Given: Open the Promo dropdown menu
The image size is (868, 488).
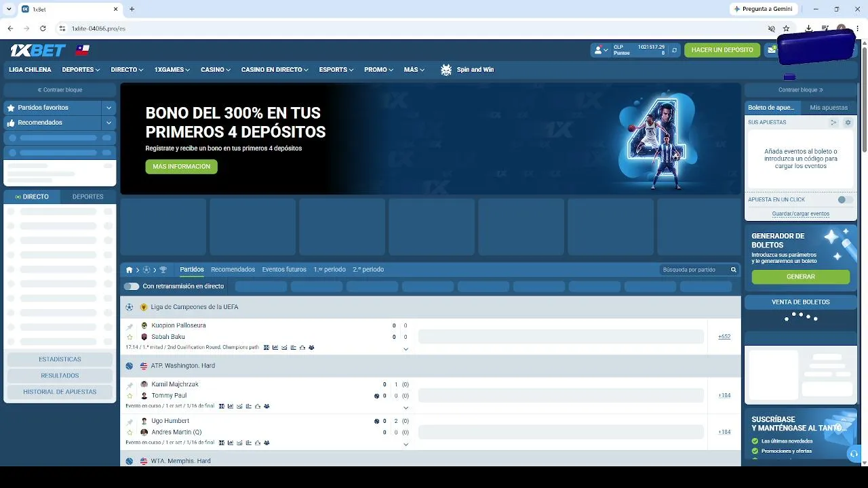Looking at the screenshot, I should pyautogui.click(x=378, y=70).
